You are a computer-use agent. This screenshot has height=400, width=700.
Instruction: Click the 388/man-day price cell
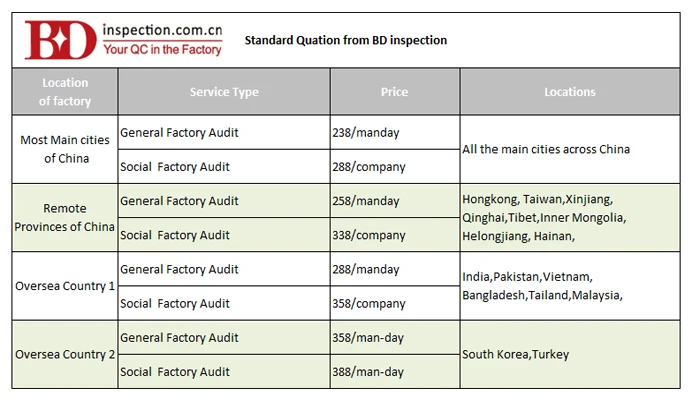tap(368, 372)
